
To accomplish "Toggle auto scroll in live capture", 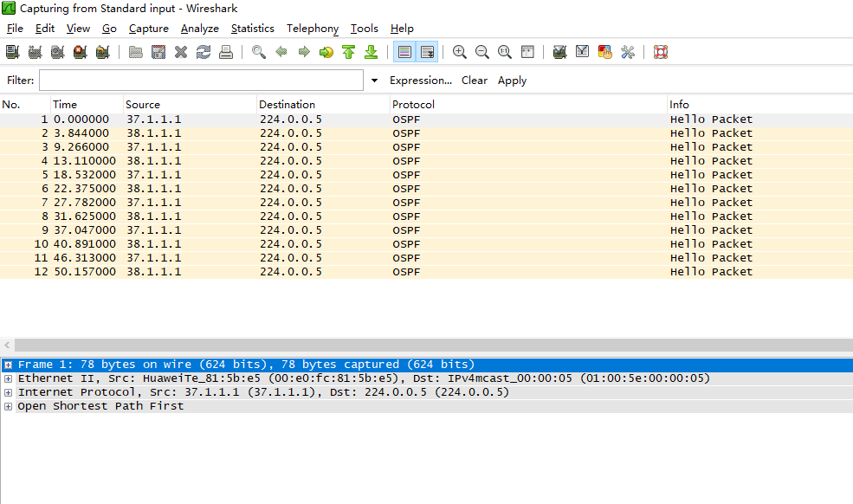I will click(427, 52).
